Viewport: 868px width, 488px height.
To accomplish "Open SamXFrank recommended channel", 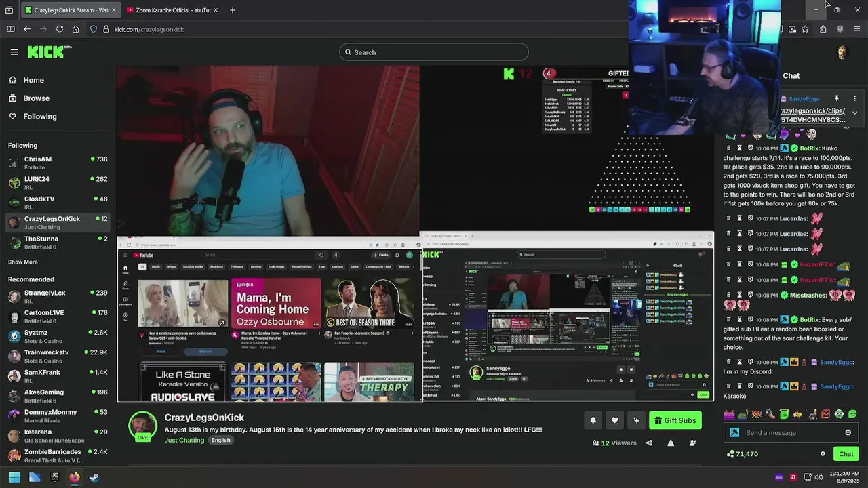I will click(58, 376).
